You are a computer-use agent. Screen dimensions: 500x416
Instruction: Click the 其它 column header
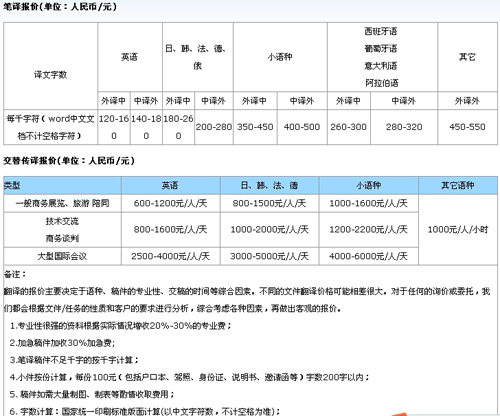tap(467, 57)
